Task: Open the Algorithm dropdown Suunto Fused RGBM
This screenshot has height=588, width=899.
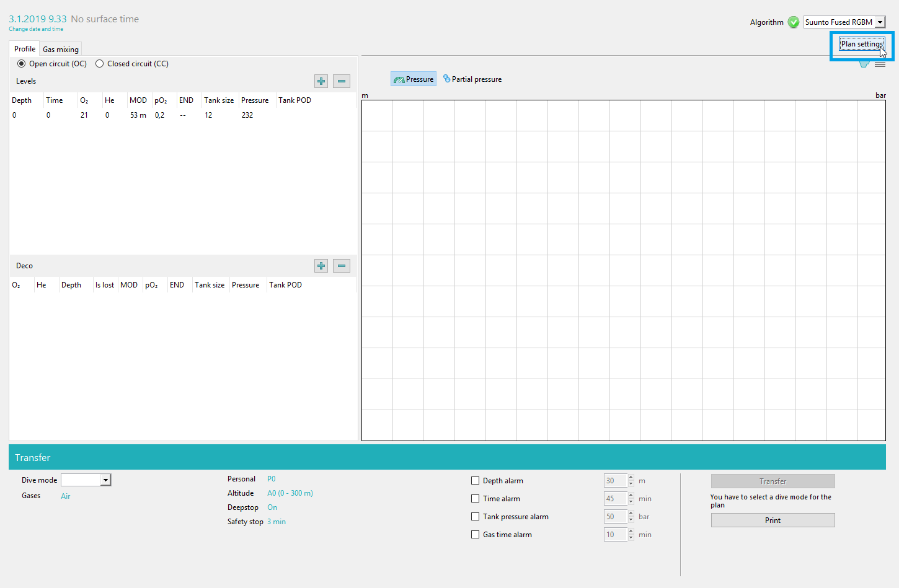Action: [x=844, y=22]
